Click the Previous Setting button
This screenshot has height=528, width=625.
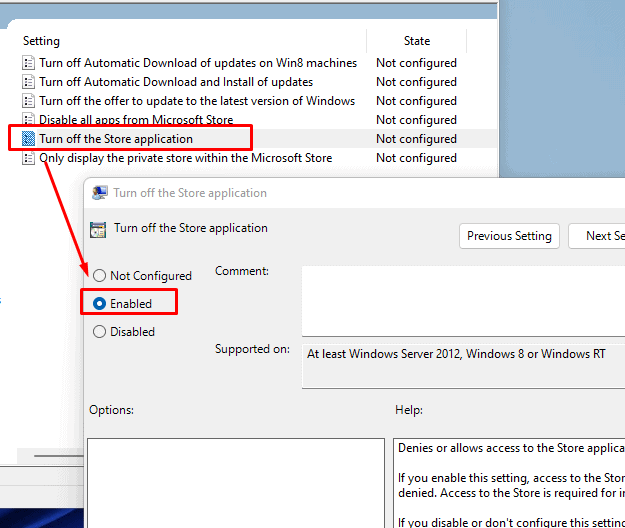click(509, 236)
